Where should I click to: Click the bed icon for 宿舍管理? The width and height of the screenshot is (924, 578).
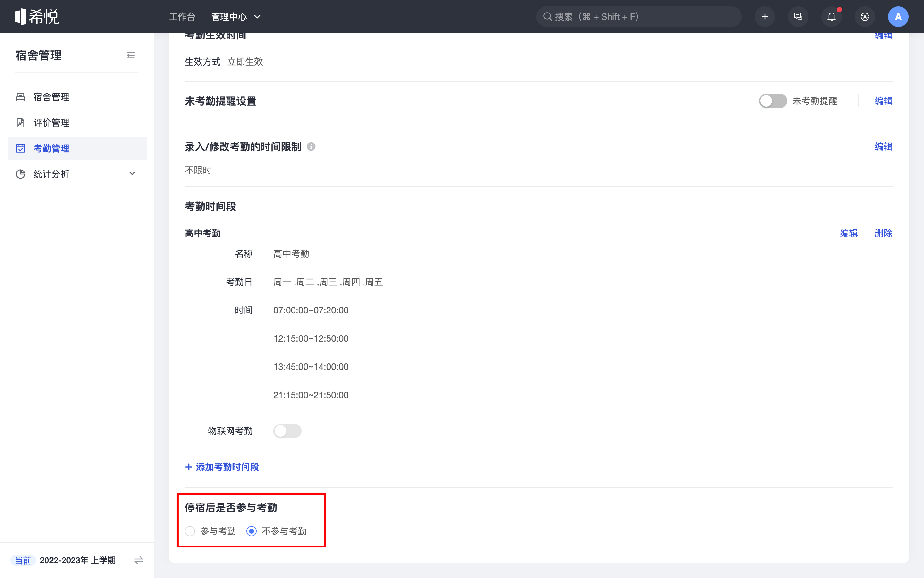21,97
